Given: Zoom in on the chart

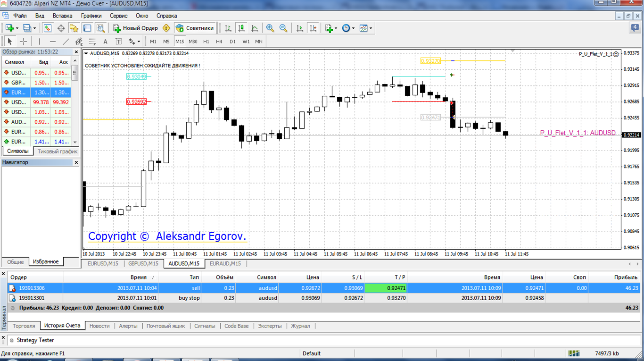Looking at the screenshot, I should (270, 28).
